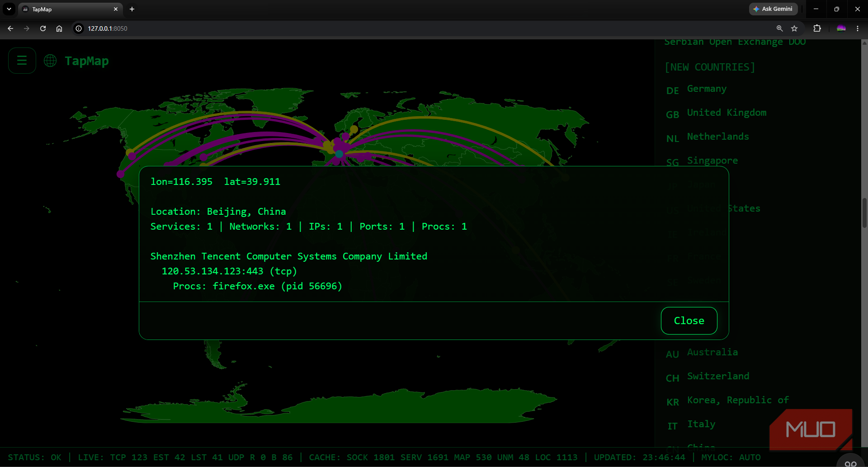Click Shenzhen Tencent Computer Systems Company Limited
The width and height of the screenshot is (868, 467).
point(289,256)
